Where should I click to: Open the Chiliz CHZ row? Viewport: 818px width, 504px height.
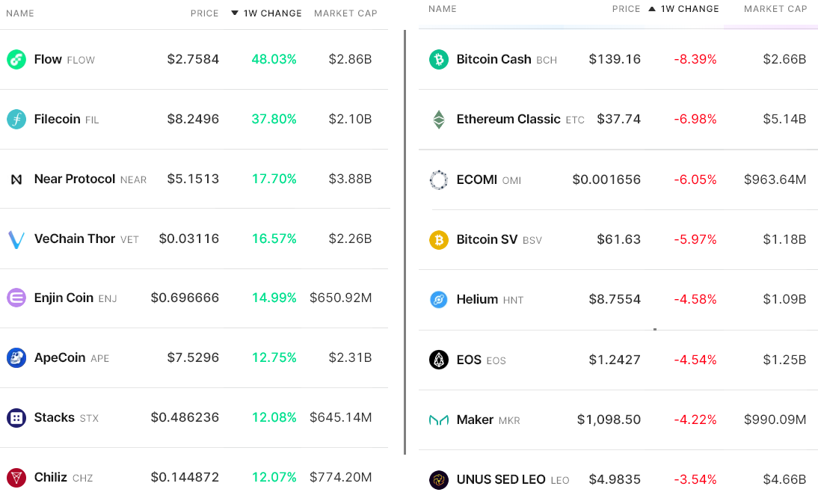point(194,477)
